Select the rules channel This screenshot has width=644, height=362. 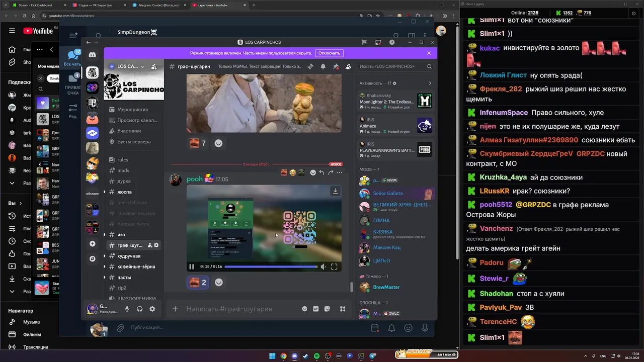tap(133, 160)
